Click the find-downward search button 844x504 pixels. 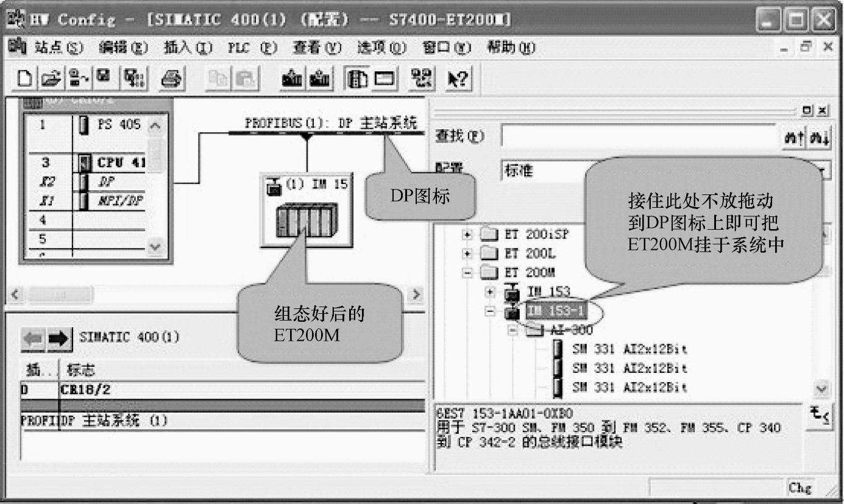tap(820, 138)
